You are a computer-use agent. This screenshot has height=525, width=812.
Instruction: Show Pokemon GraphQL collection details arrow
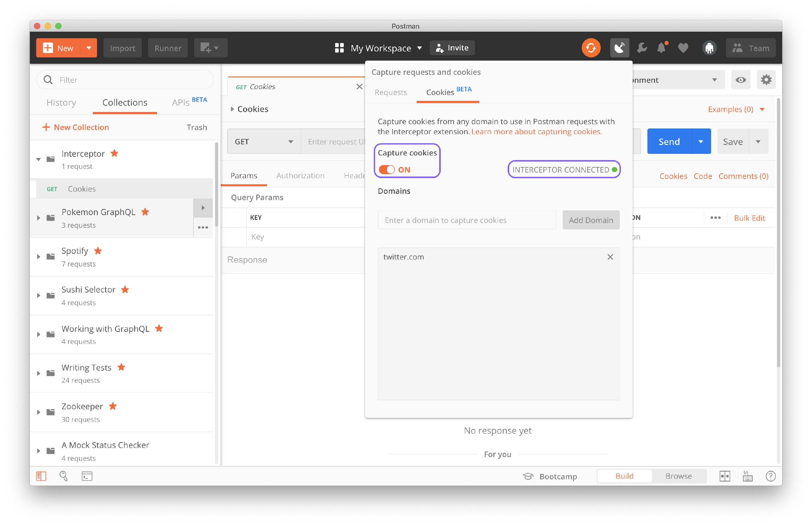[x=203, y=208]
